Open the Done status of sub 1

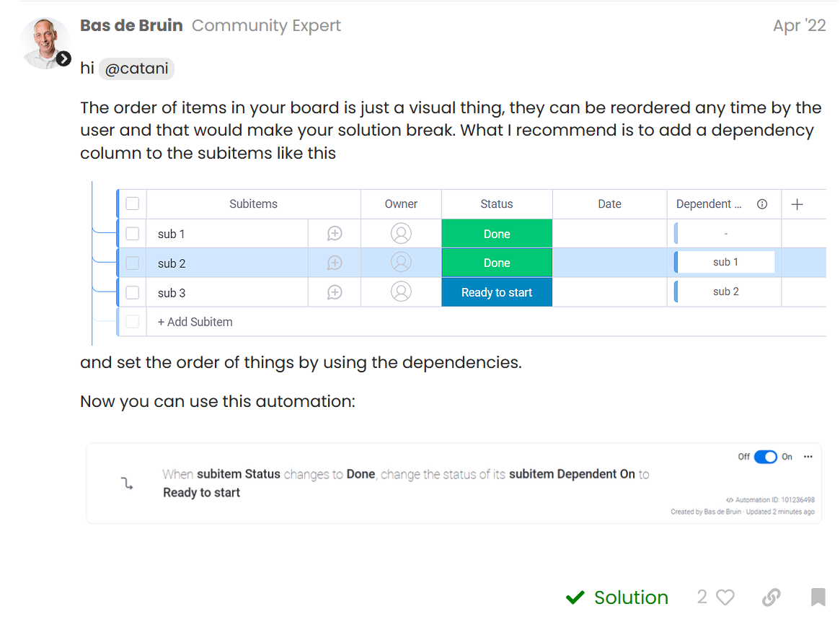pyautogui.click(x=497, y=233)
